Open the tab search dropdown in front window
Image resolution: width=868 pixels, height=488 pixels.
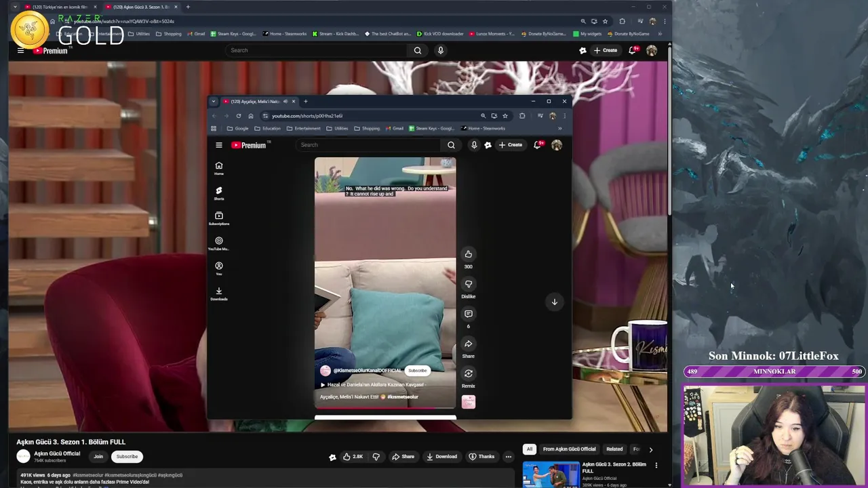pyautogui.click(x=214, y=102)
